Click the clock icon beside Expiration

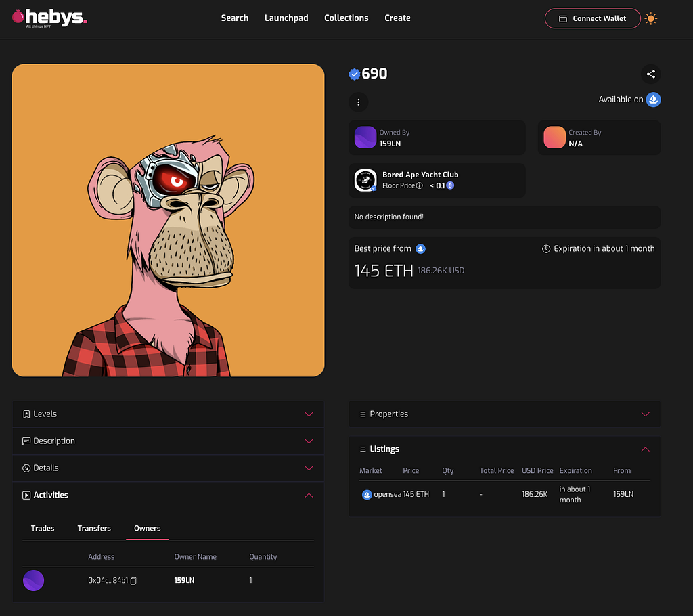[x=546, y=249]
